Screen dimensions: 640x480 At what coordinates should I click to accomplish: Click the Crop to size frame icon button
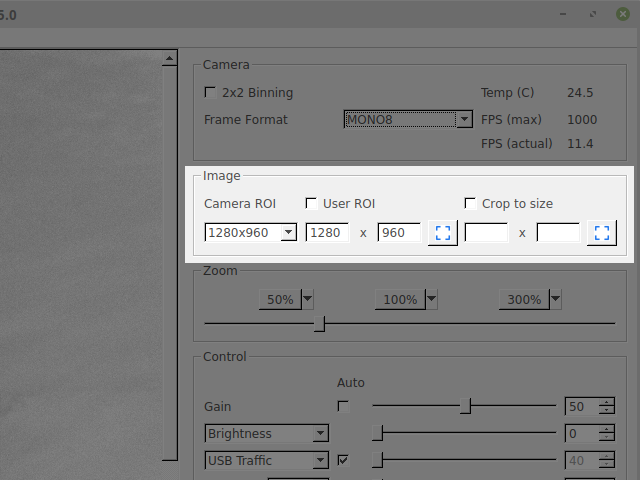pyautogui.click(x=602, y=233)
